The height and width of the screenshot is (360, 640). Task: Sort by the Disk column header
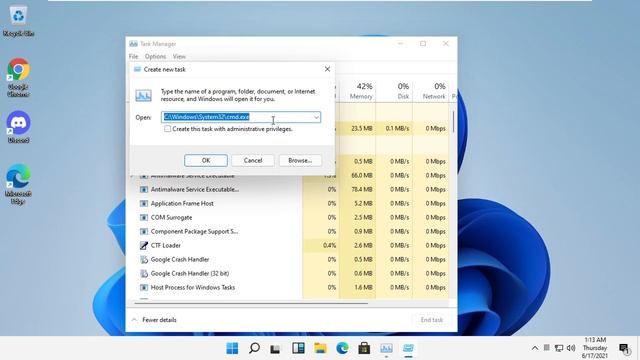[x=394, y=91]
